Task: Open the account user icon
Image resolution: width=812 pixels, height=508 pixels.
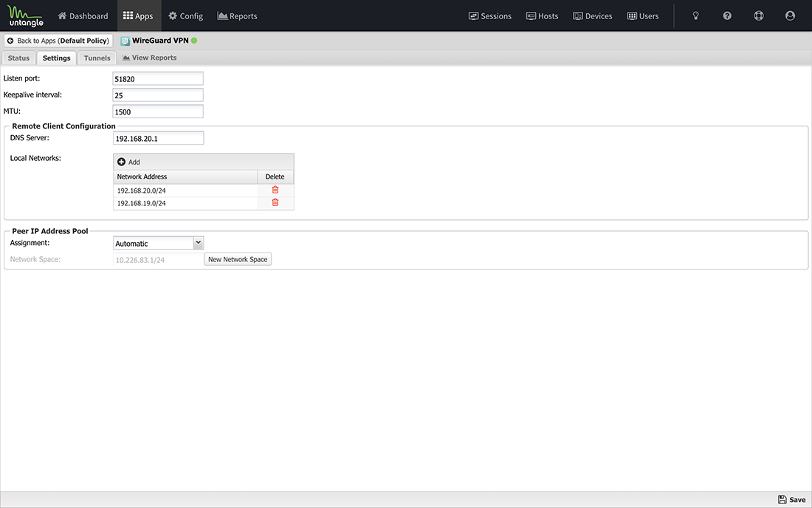Action: (790, 16)
